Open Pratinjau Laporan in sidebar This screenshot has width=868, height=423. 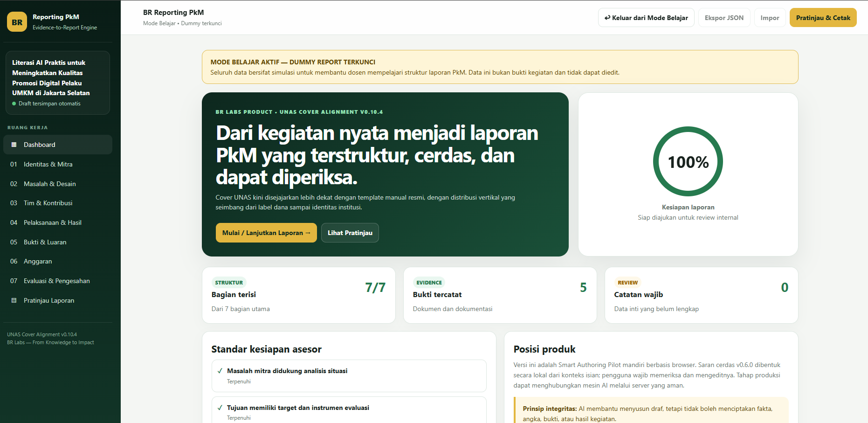[x=58, y=300]
